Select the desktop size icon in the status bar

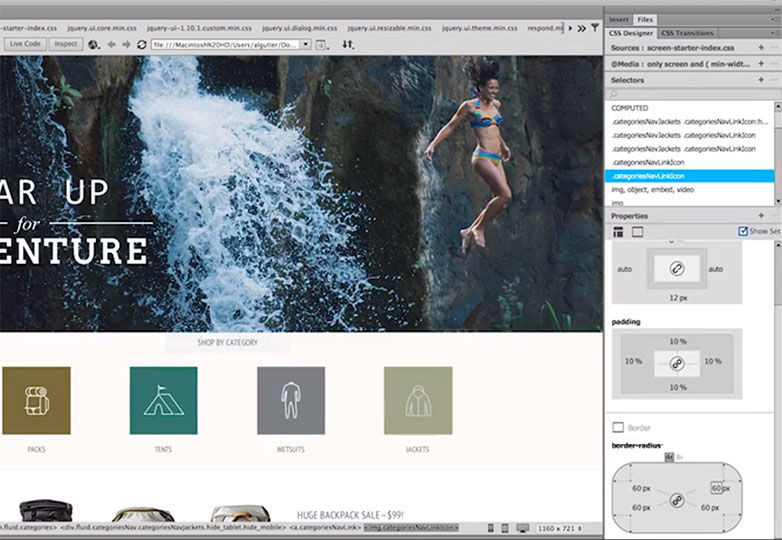click(521, 527)
